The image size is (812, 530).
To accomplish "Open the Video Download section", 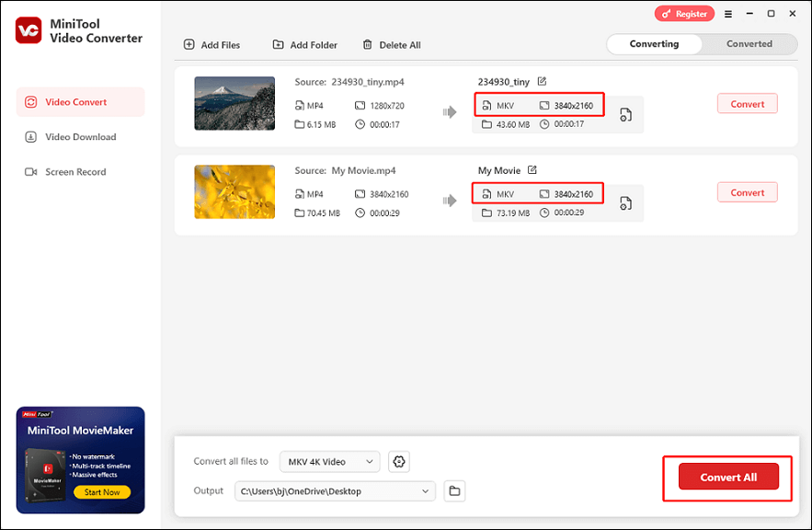I will 80,137.
